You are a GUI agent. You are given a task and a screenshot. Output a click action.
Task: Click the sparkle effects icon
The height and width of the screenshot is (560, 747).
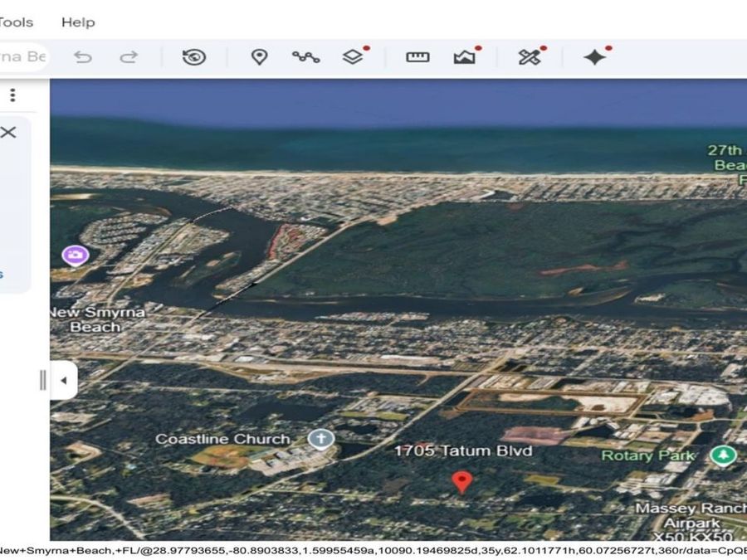(x=596, y=56)
